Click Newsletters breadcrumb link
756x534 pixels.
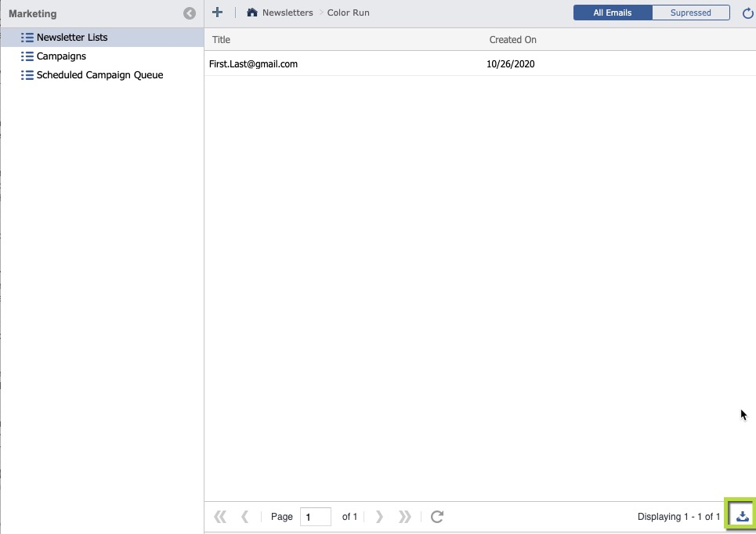(x=288, y=13)
